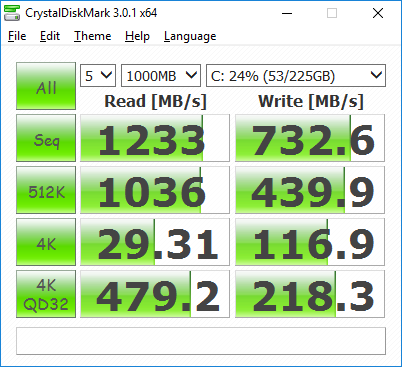
Task: Run the 4K QD32 test
Action: click(46, 294)
